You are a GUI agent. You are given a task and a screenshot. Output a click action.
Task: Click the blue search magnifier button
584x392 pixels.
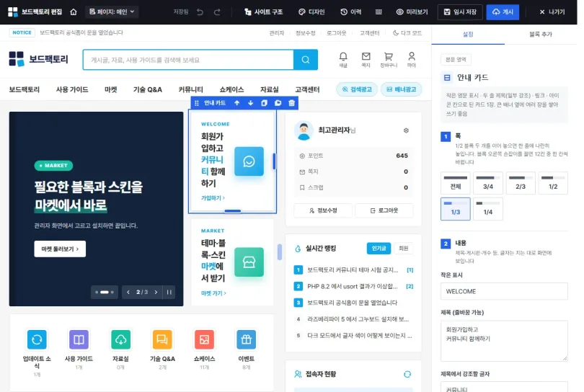pyautogui.click(x=306, y=60)
